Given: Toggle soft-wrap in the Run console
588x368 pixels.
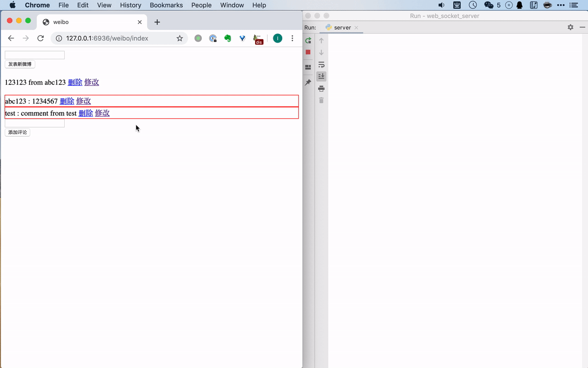Looking at the screenshot, I should (x=321, y=65).
